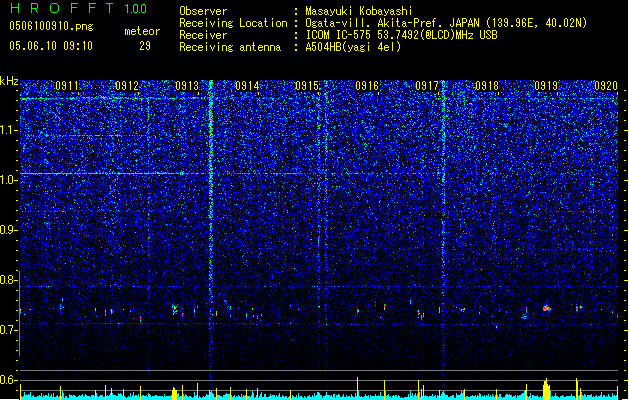Click the Observer field label

click(203, 11)
